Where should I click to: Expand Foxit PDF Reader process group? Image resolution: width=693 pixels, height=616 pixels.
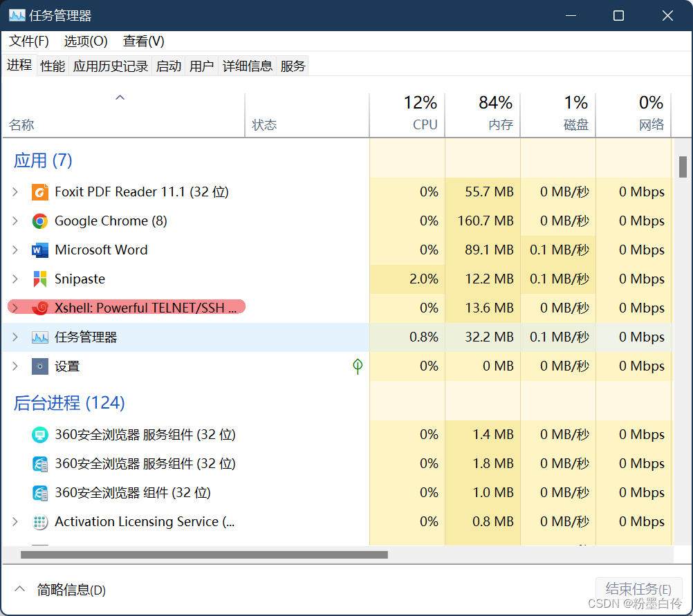point(15,192)
